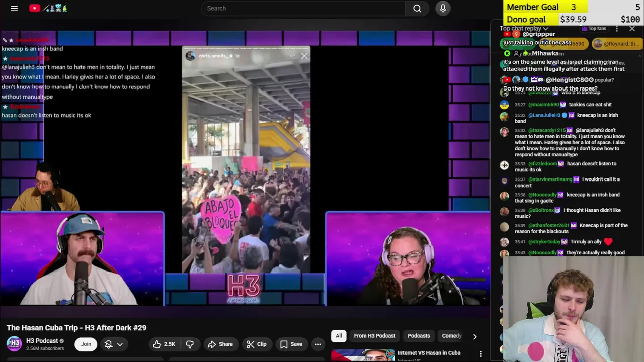The width and height of the screenshot is (644, 362).
Task: Submit search with magnifier button
Action: [x=417, y=8]
